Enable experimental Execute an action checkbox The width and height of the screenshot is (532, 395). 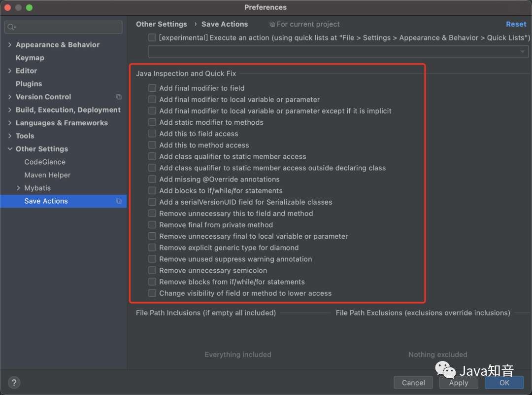click(152, 37)
